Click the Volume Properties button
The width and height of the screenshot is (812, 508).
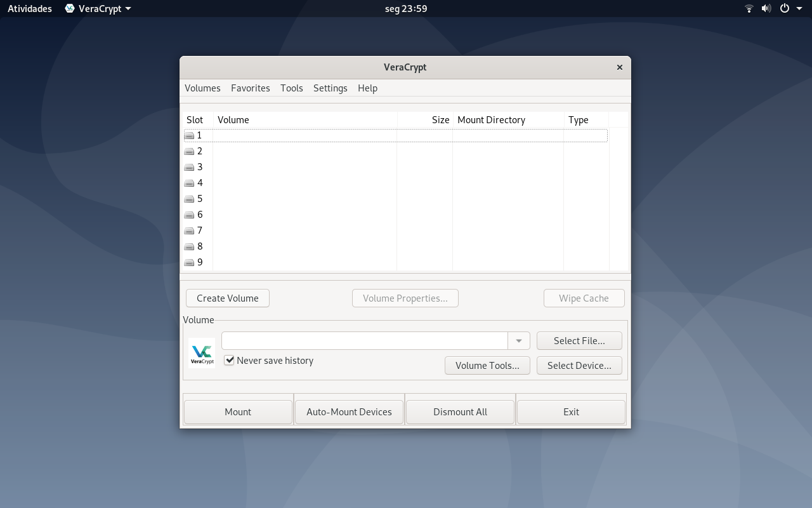405,298
